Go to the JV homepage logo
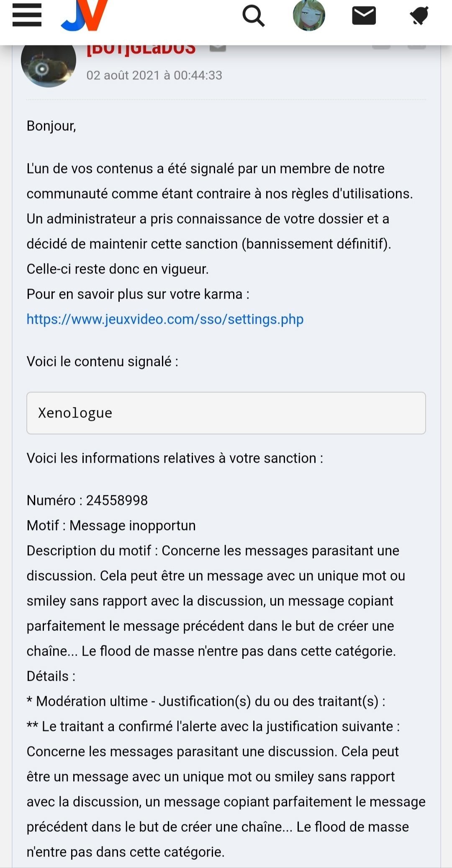The width and height of the screenshot is (452, 868). click(x=85, y=15)
